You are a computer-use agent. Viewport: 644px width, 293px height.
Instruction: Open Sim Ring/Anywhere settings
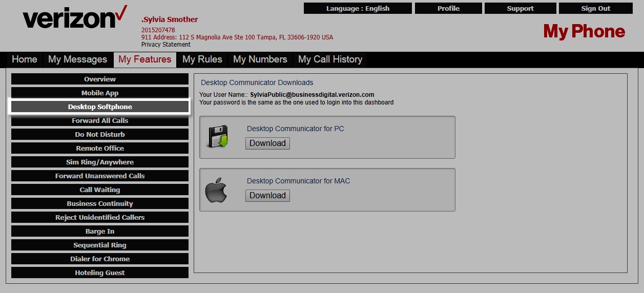(x=100, y=162)
